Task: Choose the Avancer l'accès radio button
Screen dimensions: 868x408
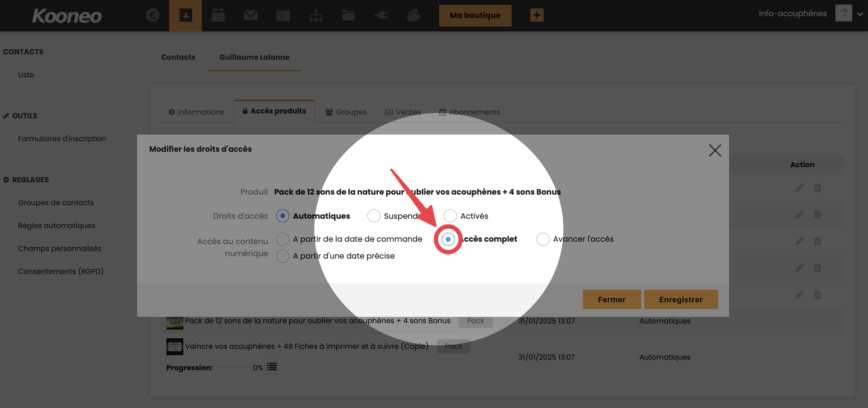Action: (543, 239)
